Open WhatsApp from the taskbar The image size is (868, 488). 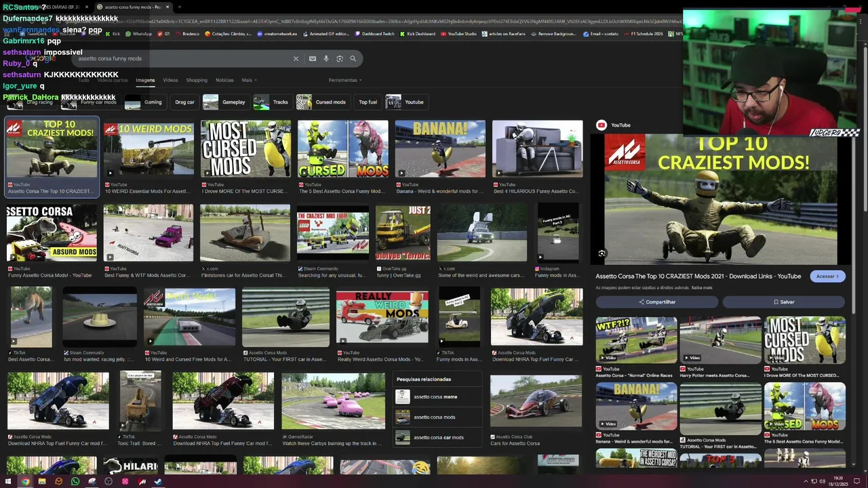[75, 482]
